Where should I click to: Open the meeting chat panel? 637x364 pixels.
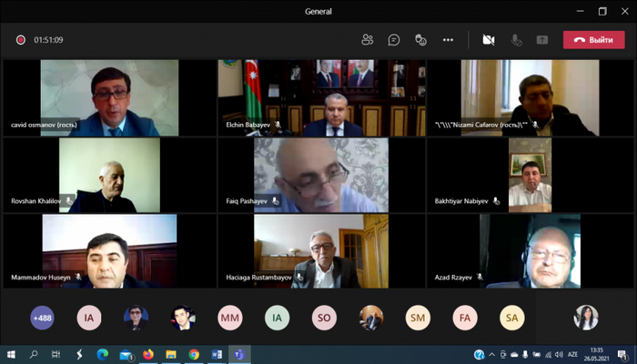(x=394, y=40)
